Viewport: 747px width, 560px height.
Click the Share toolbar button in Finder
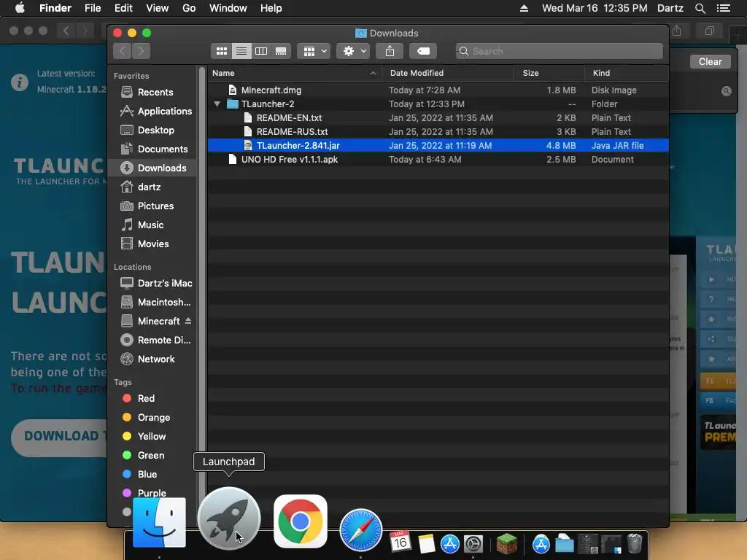click(390, 51)
